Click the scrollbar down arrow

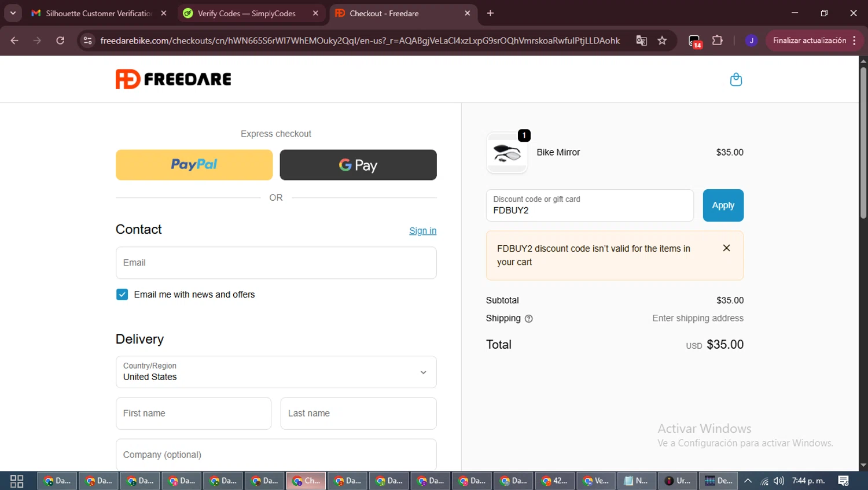[863, 465]
